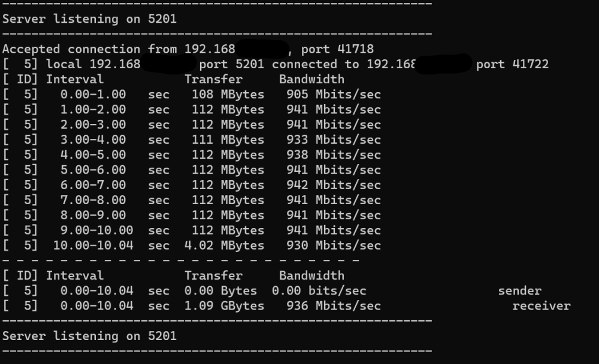The width and height of the screenshot is (599, 364).
Task: Click the 936 Mbits/sec summary bandwidth
Action: [334, 306]
